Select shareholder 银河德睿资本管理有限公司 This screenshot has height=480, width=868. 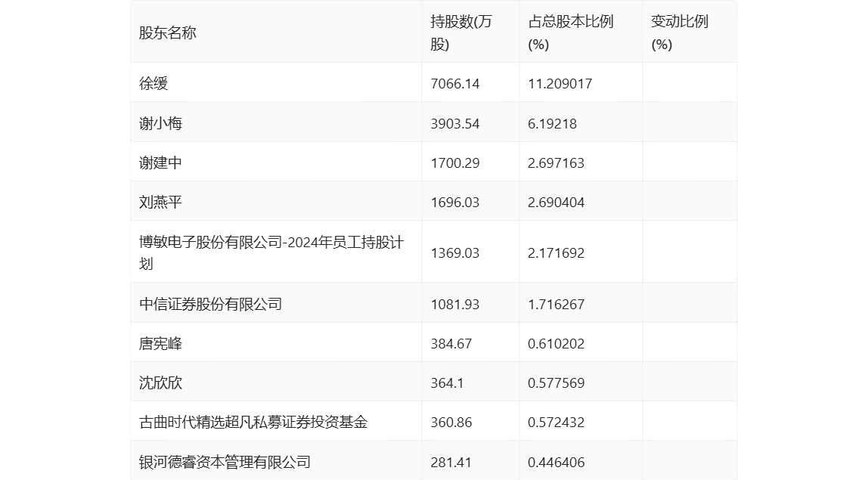[x=225, y=462]
